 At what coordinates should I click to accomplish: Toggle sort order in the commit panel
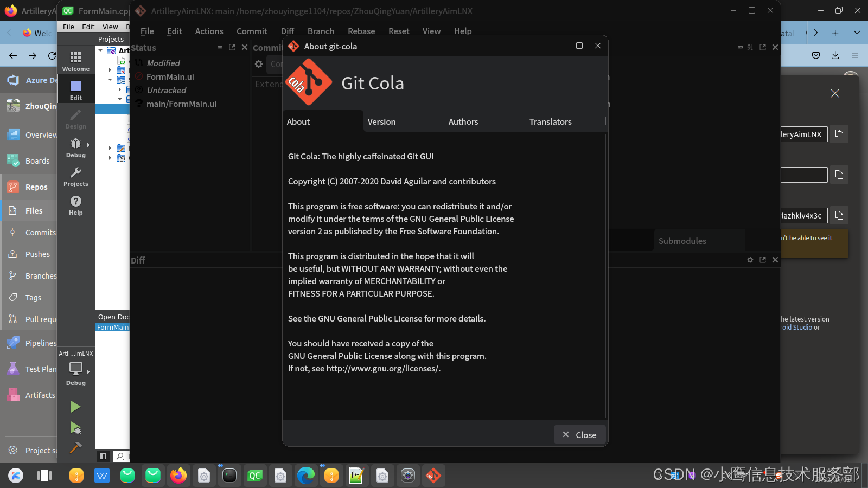tap(749, 48)
